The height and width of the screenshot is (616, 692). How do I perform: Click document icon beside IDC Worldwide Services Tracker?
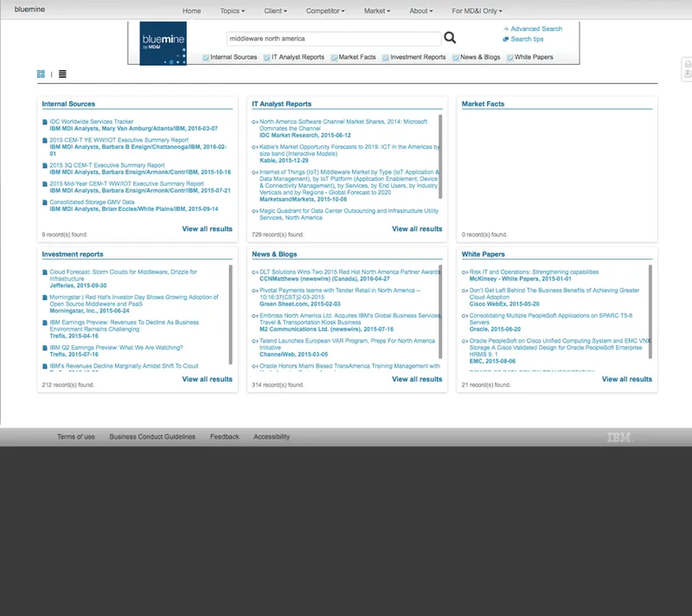point(45,122)
